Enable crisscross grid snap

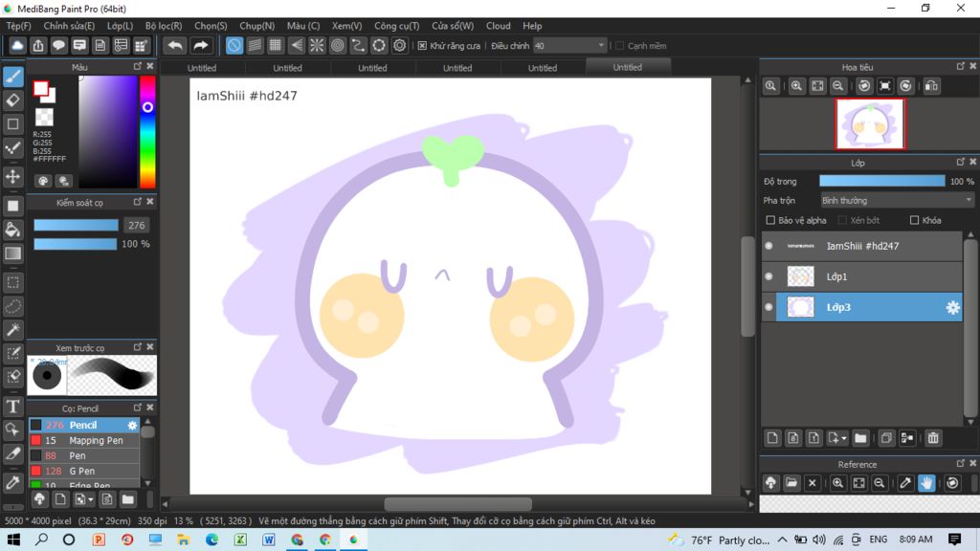(276, 46)
